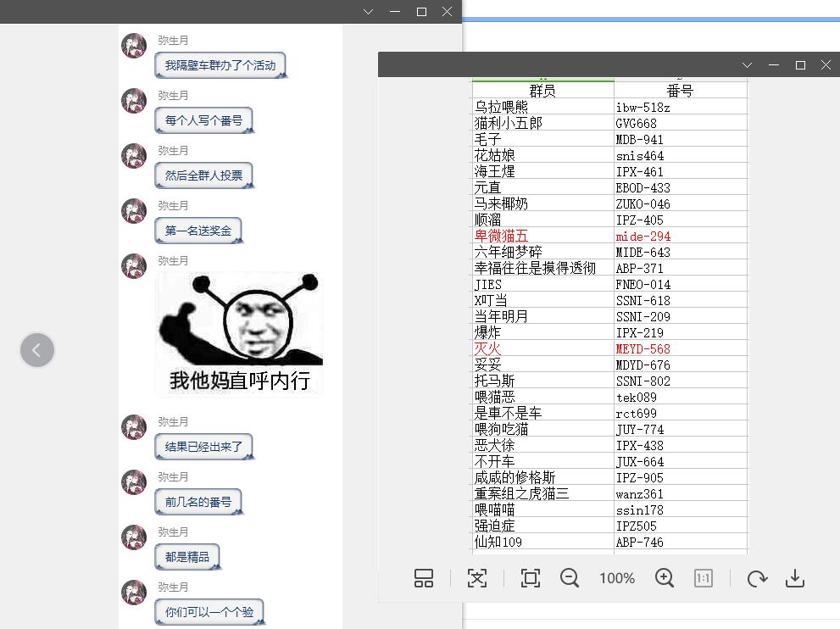Click the red cell 卑微猫五
This screenshot has width=840, height=629.
pyautogui.click(x=542, y=235)
